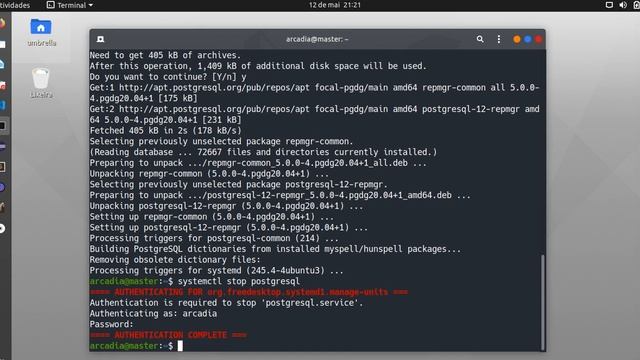This screenshot has height=360, width=640.
Task: Click the 'systemctl stop postgresql' command text
Action: (239, 281)
